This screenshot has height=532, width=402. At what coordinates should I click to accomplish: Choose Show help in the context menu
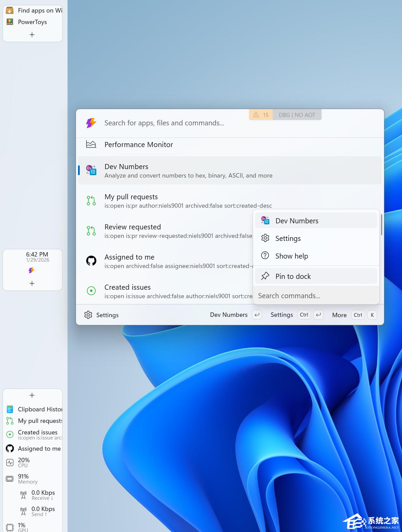coord(316,256)
